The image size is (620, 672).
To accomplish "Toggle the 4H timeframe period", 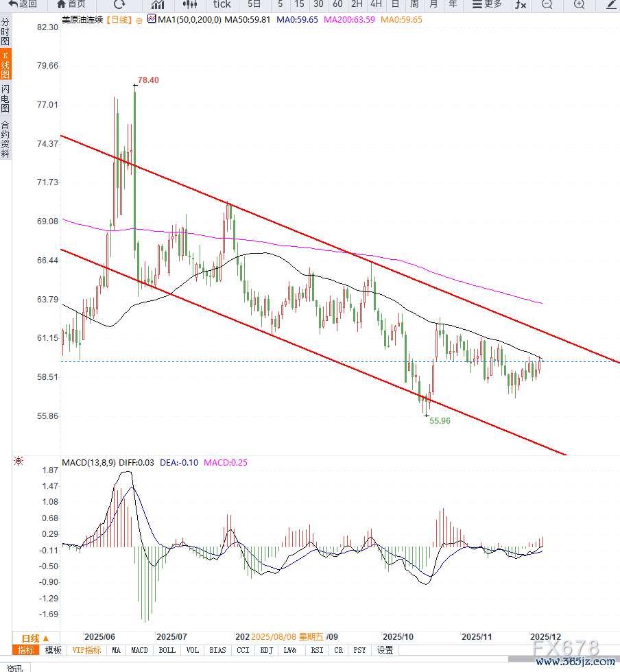I will [376, 5].
